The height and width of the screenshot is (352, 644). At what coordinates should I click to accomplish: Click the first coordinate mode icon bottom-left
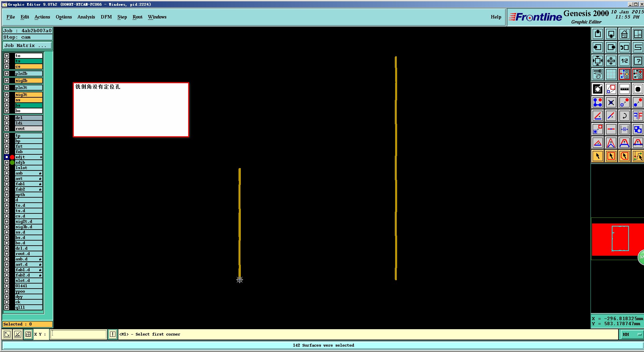click(x=7, y=334)
